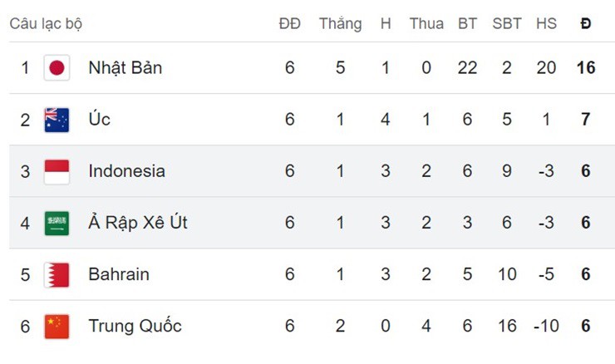615x364 pixels.
Task: Open the Trung Quốc team link
Action: coord(135,326)
